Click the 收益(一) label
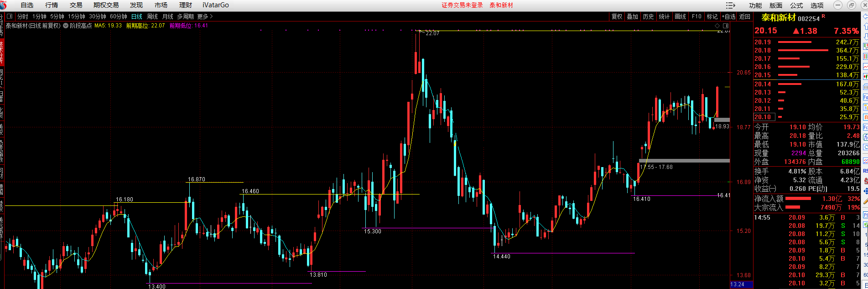The image size is (868, 289). coord(765,189)
